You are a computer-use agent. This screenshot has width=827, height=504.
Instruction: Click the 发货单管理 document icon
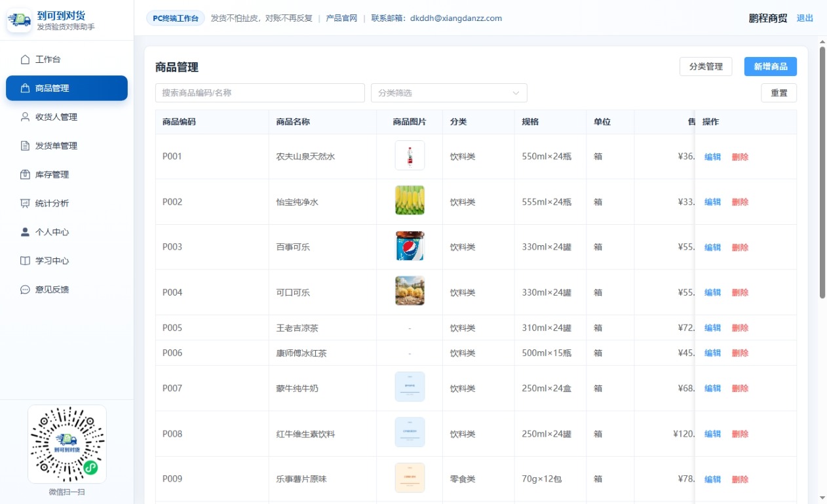tap(25, 146)
